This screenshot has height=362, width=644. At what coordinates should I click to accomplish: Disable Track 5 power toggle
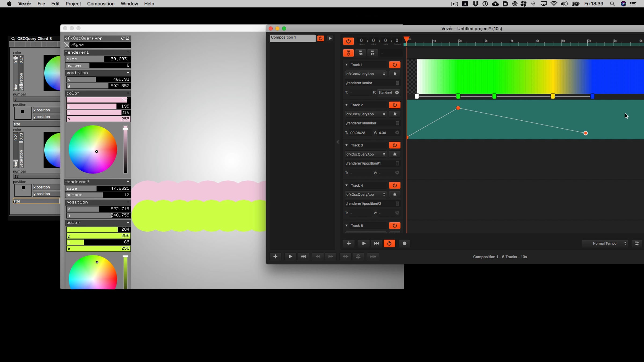click(395, 226)
